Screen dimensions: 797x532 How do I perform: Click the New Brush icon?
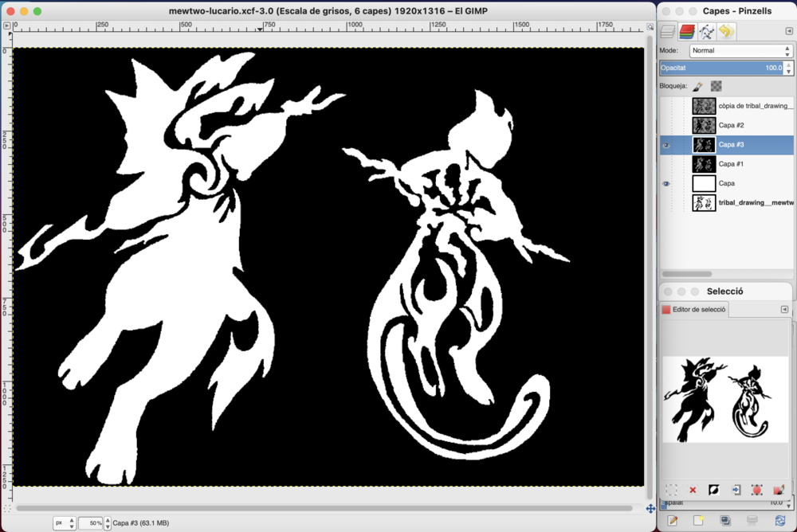coord(698,520)
